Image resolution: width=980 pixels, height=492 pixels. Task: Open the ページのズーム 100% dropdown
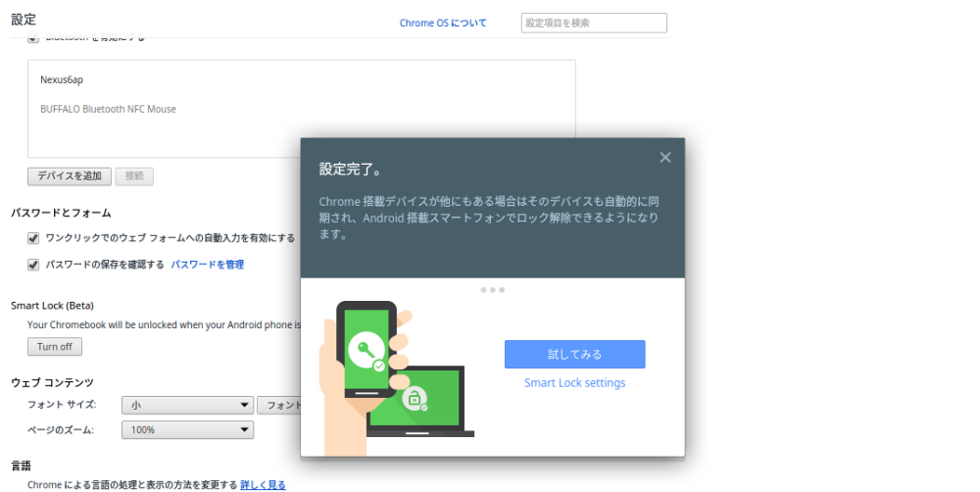[x=187, y=430]
